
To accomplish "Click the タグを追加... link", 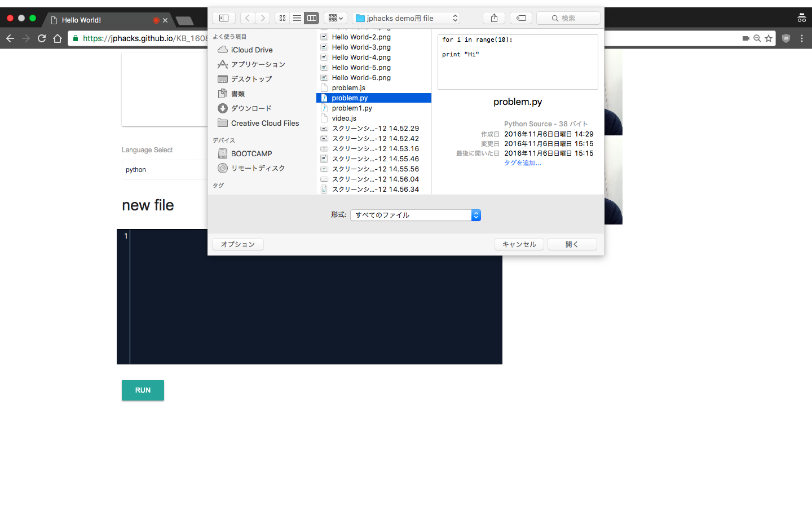I will [x=523, y=163].
